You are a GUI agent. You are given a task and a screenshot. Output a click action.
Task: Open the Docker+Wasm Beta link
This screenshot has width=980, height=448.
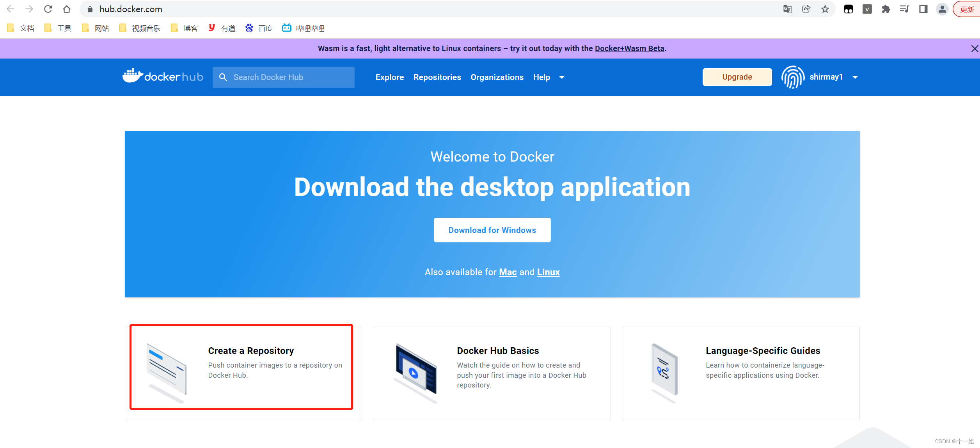pyautogui.click(x=629, y=48)
